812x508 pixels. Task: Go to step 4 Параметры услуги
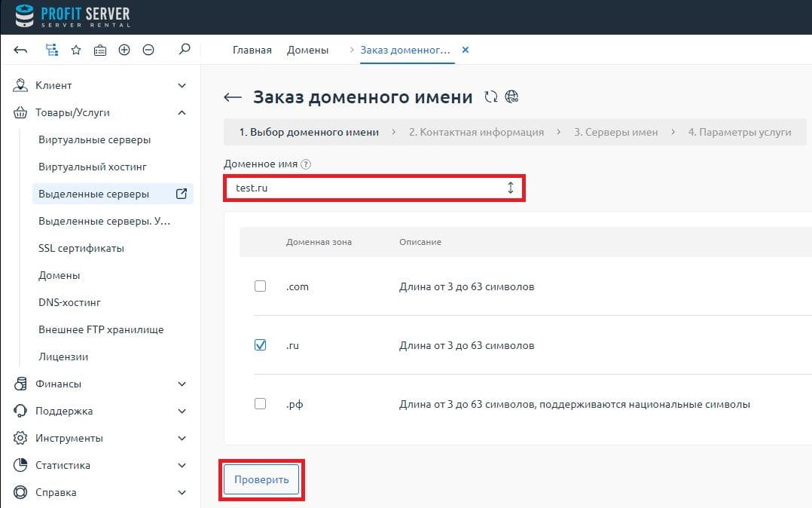[x=740, y=132]
